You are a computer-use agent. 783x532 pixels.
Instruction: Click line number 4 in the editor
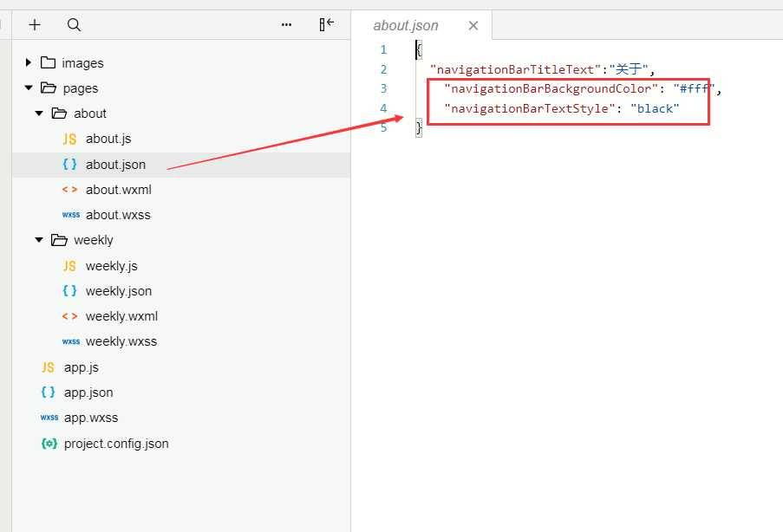(x=383, y=107)
